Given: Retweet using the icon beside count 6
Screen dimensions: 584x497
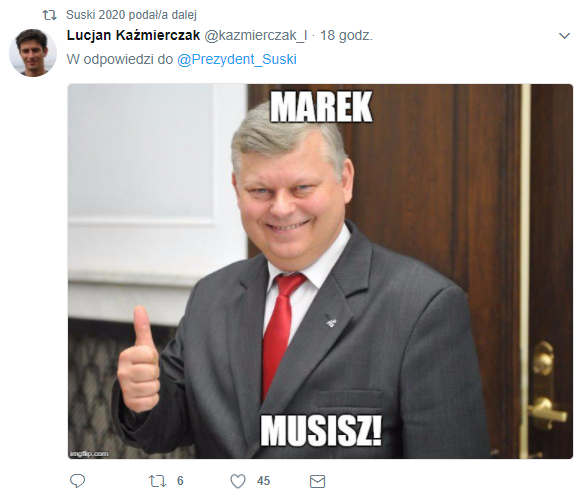Looking at the screenshot, I should click(158, 481).
